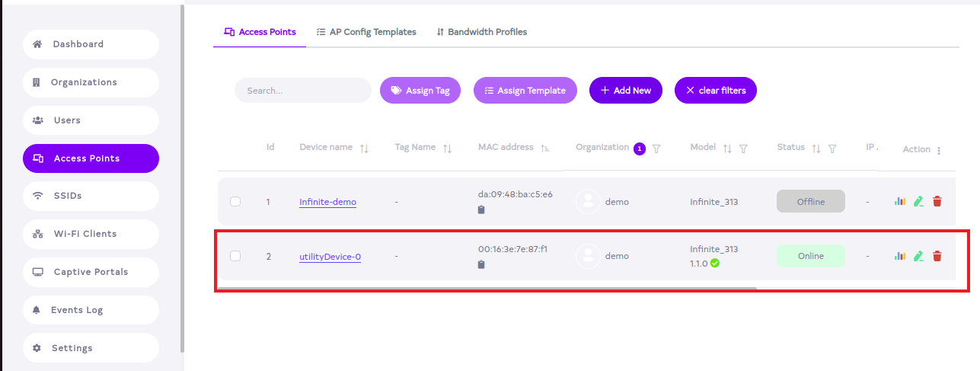Copy MAC address da:09:48:ba:c5:e6
The height and width of the screenshot is (371, 980).
[482, 209]
